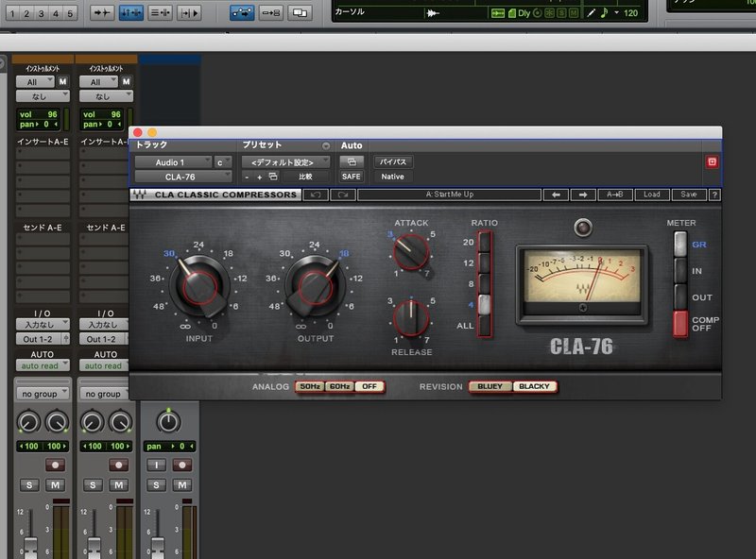This screenshot has width=756, height=559.
Task: Click the third track's pan knob
Action: tap(168, 422)
